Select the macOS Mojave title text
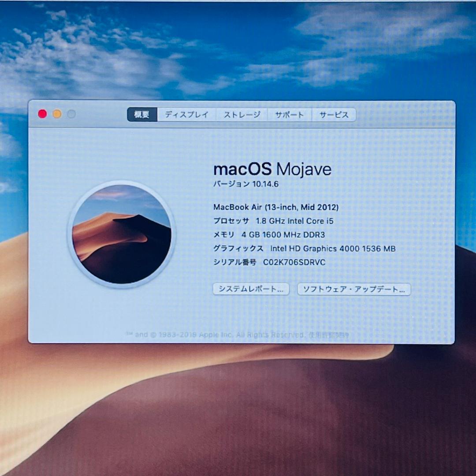 point(272,169)
